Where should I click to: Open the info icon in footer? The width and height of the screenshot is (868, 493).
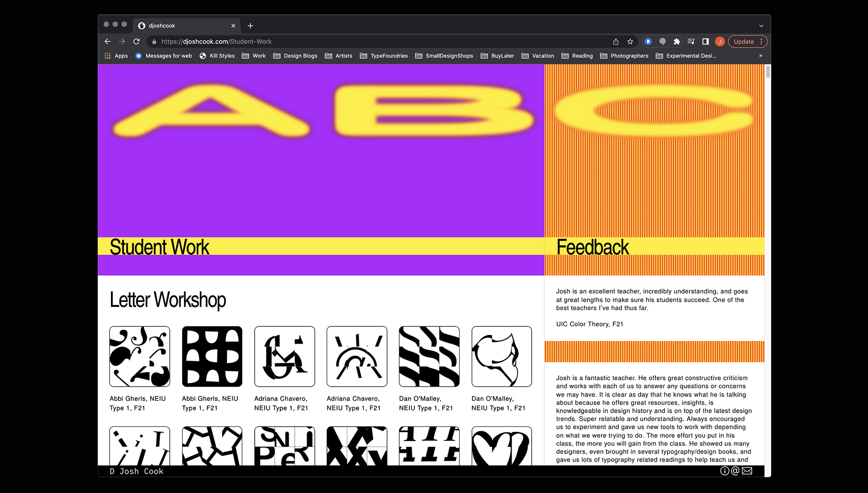[x=724, y=471]
